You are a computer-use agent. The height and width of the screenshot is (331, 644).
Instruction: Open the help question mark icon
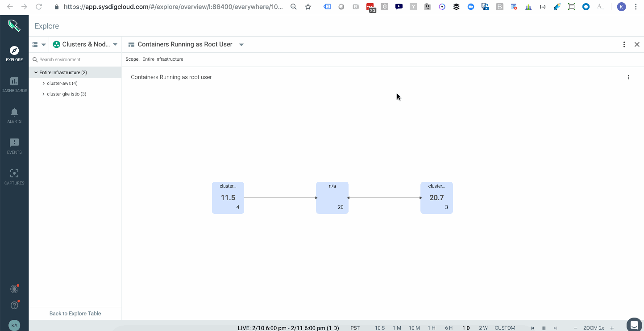(x=14, y=306)
